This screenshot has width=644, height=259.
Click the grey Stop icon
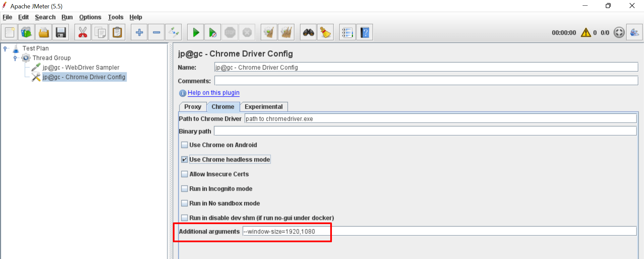click(230, 33)
